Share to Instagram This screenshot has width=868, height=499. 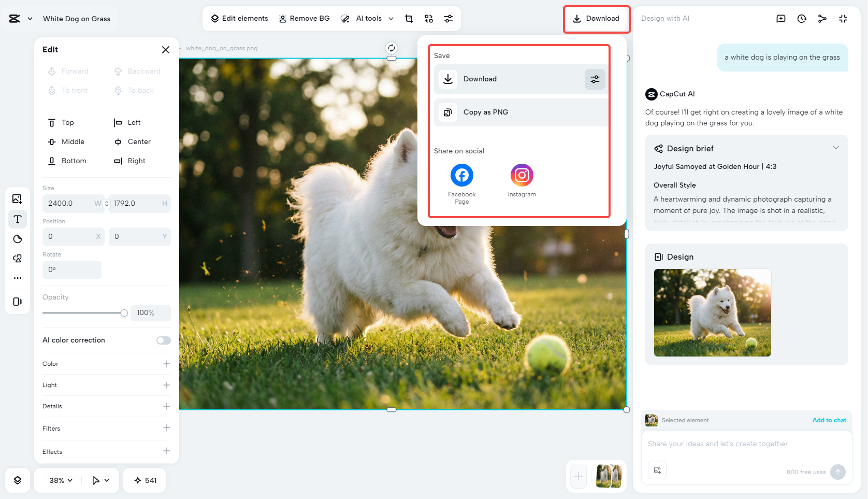522,180
